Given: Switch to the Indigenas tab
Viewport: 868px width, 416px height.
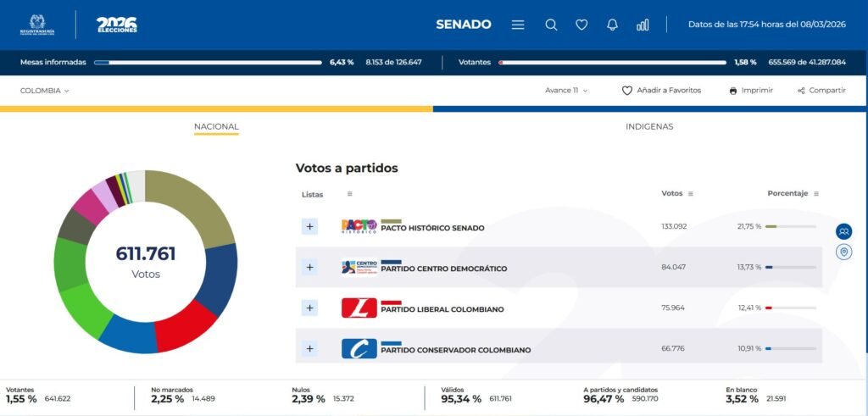Looking at the screenshot, I should pyautogui.click(x=649, y=127).
